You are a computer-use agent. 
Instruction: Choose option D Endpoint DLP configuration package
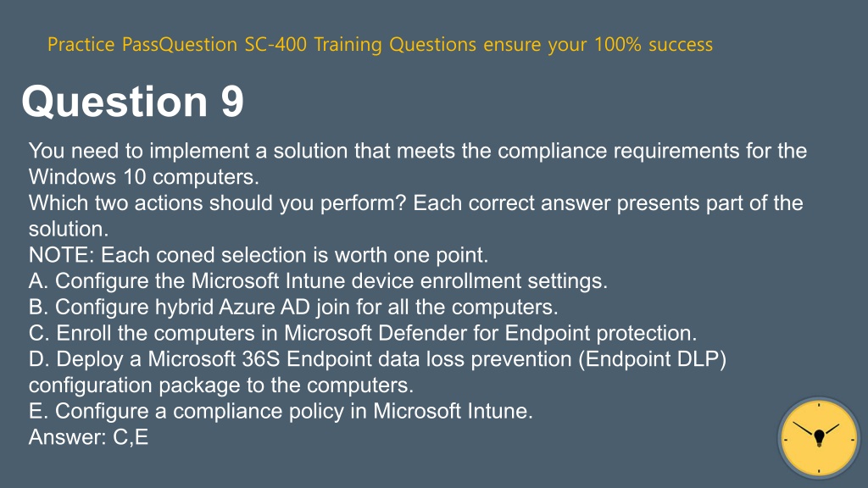377,372
